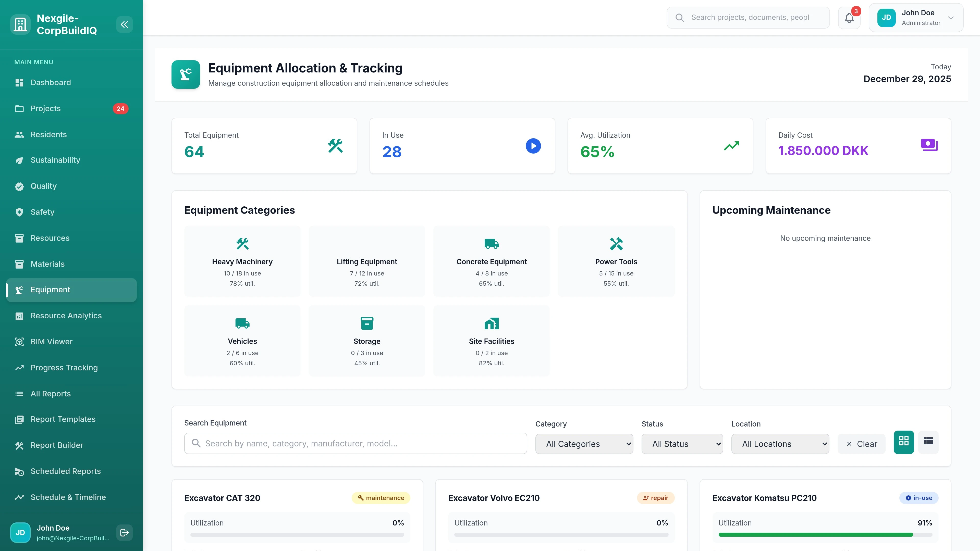
Task: Open the All Categories dropdown
Action: pyautogui.click(x=584, y=444)
